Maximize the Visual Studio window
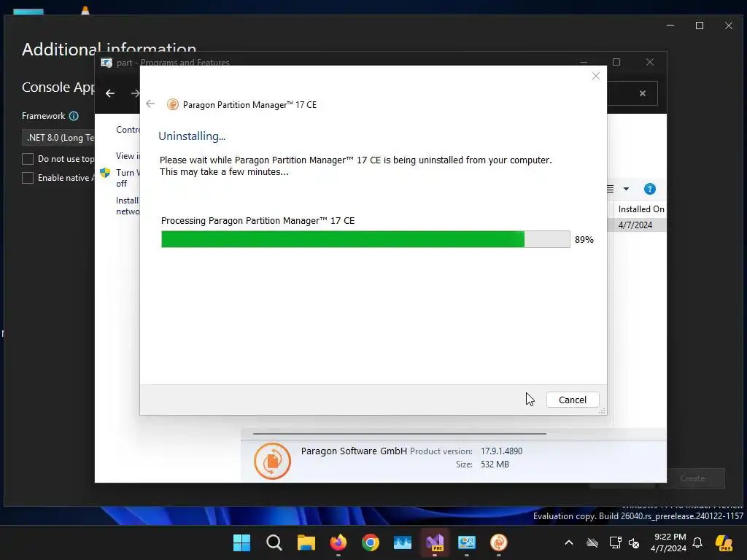 [700, 26]
